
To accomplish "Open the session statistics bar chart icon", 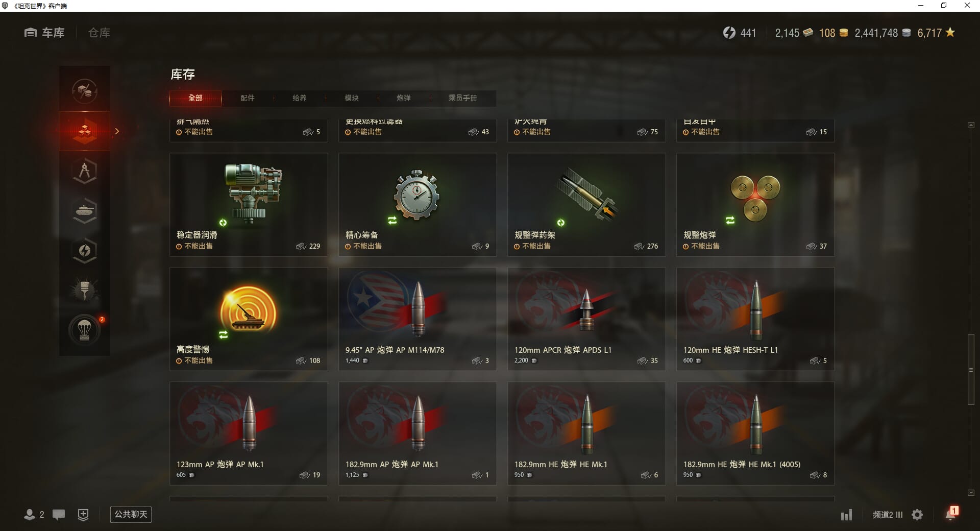I will click(846, 515).
